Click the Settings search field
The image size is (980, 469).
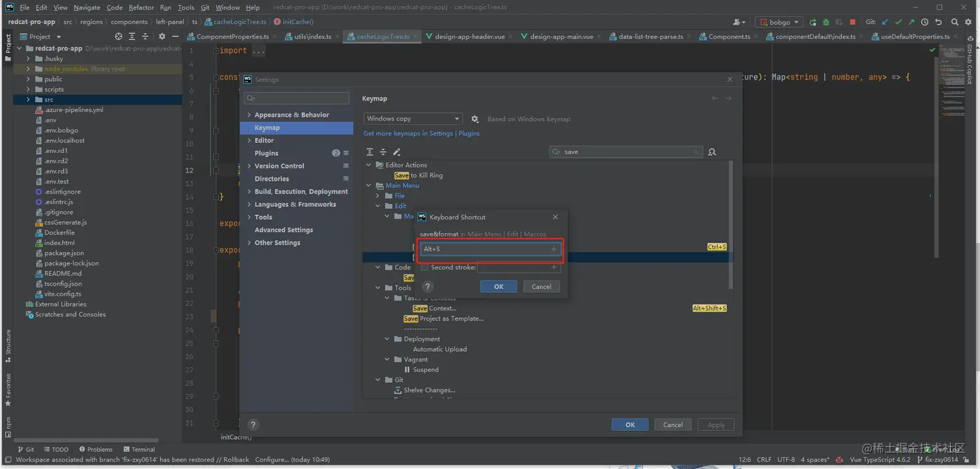pyautogui.click(x=296, y=98)
